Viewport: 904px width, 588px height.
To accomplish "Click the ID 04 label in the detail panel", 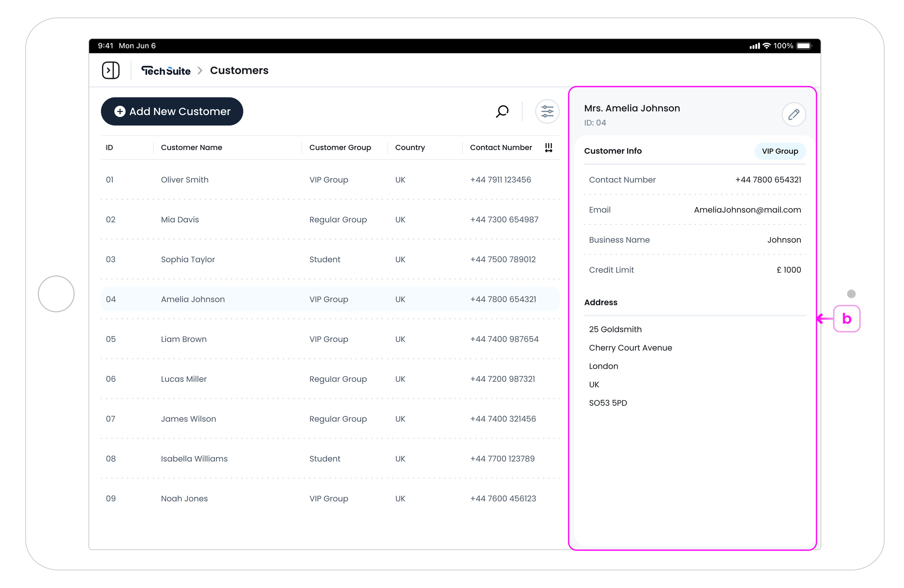I will (595, 123).
